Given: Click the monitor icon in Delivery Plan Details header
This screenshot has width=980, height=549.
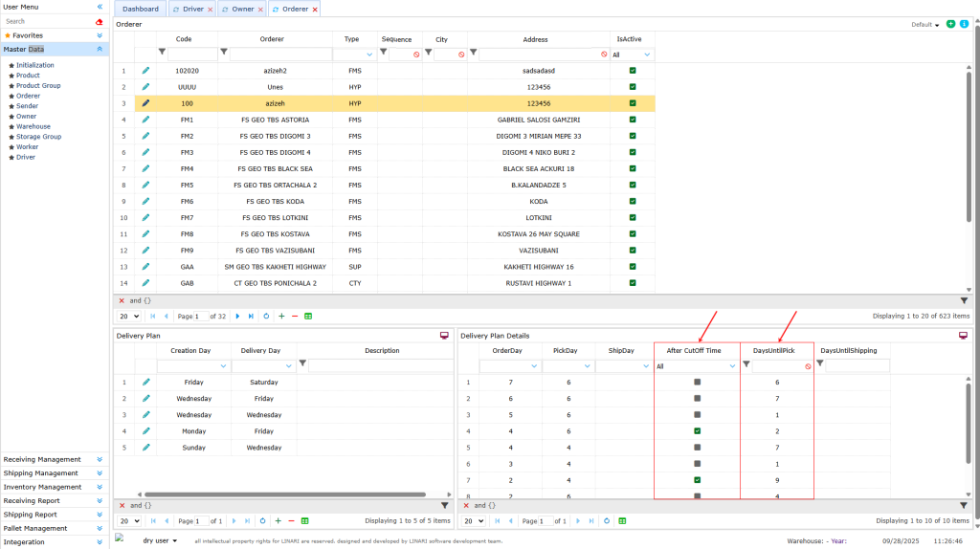Looking at the screenshot, I should [964, 336].
